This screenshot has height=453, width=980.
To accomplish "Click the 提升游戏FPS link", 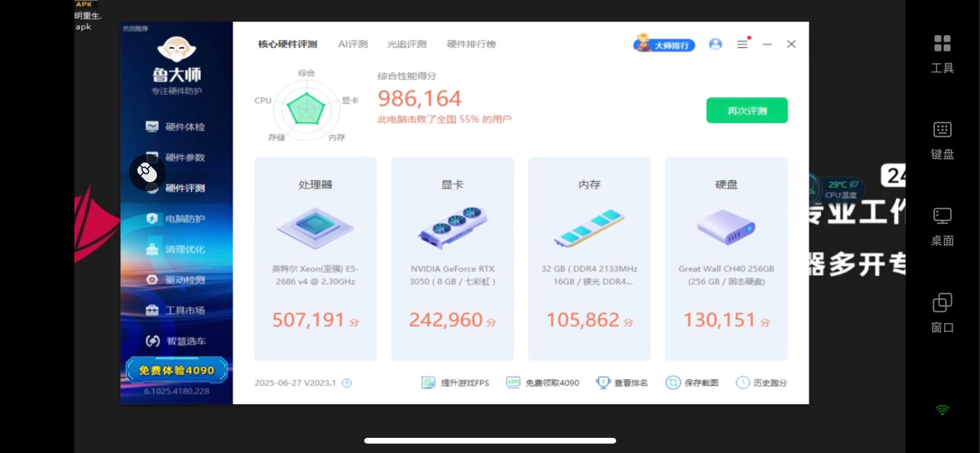I will point(455,383).
